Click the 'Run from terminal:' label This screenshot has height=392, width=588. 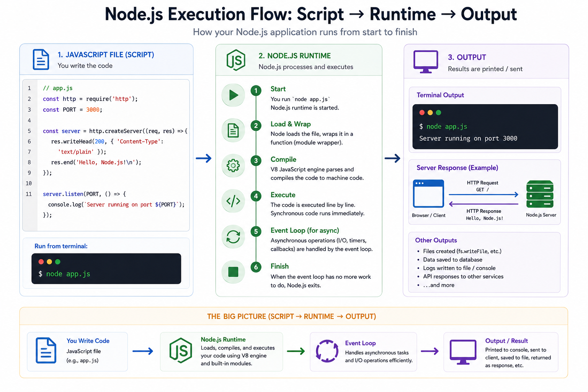(61, 246)
